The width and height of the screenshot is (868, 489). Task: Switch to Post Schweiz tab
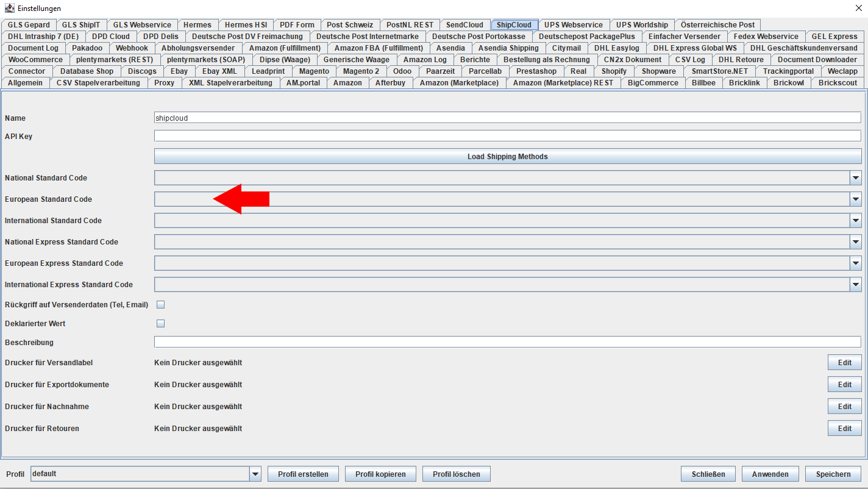(350, 25)
